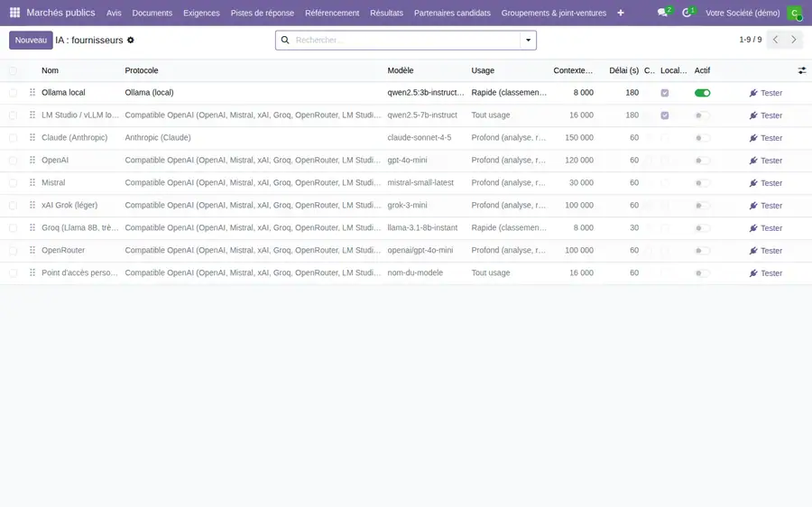Go to the next page arrow
This screenshot has height=507, width=812.
[x=793, y=40]
